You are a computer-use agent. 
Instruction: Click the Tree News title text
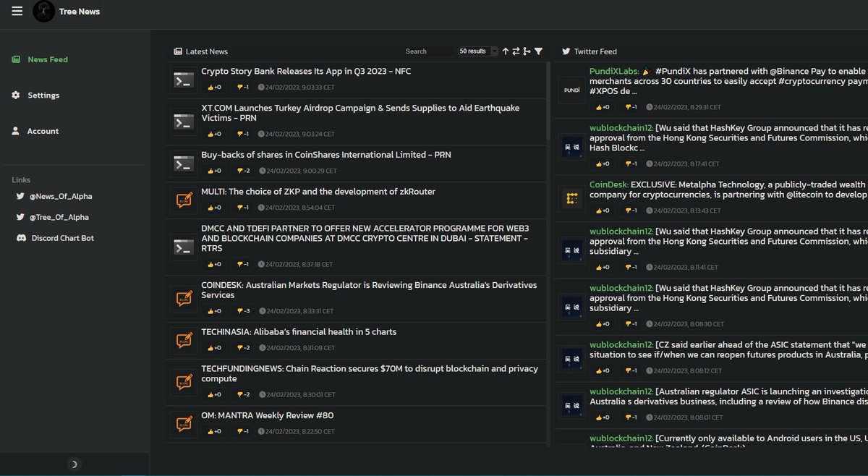click(x=80, y=12)
